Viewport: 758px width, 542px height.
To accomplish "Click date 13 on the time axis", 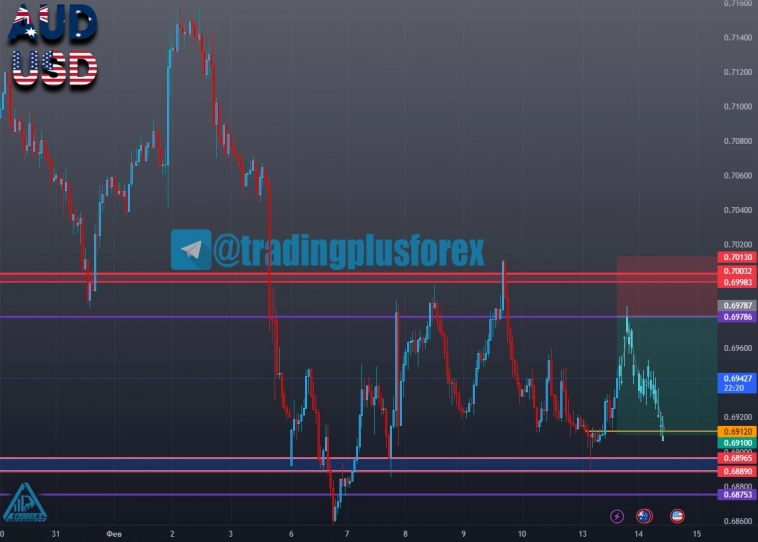I will pos(583,534).
